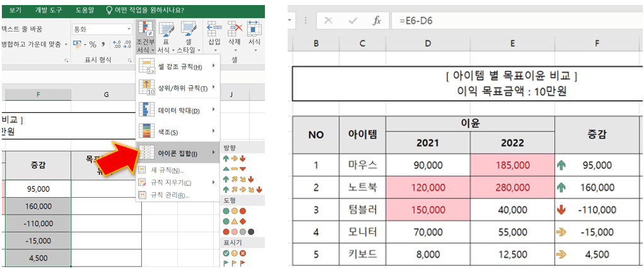
Task: Click the 280,000 cell for 노트북
Action: pos(512,187)
